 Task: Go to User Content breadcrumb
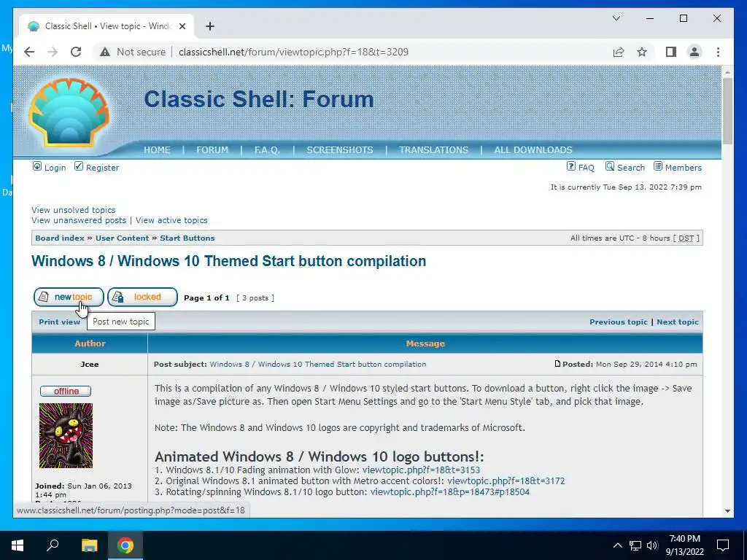122,238
